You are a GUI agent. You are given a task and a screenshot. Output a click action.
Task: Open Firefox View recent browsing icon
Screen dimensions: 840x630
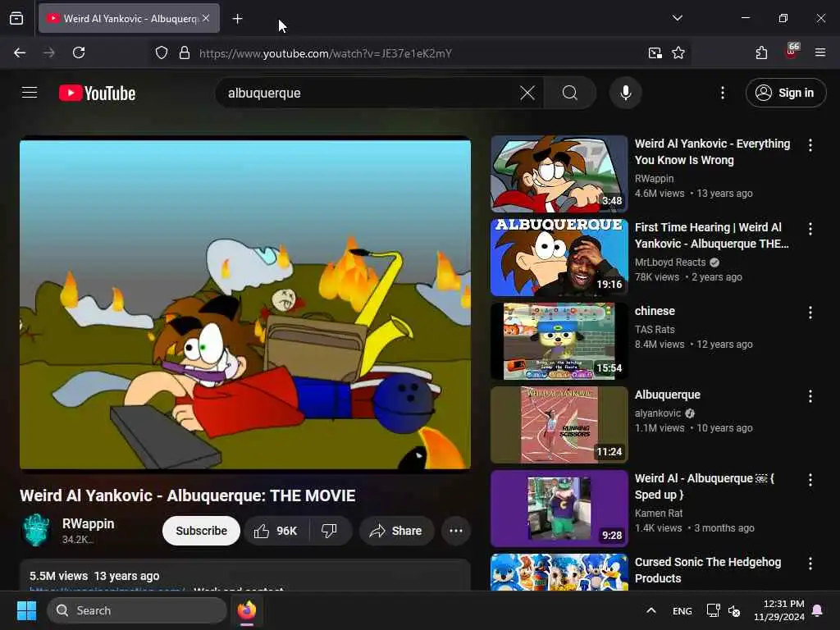pos(16,18)
